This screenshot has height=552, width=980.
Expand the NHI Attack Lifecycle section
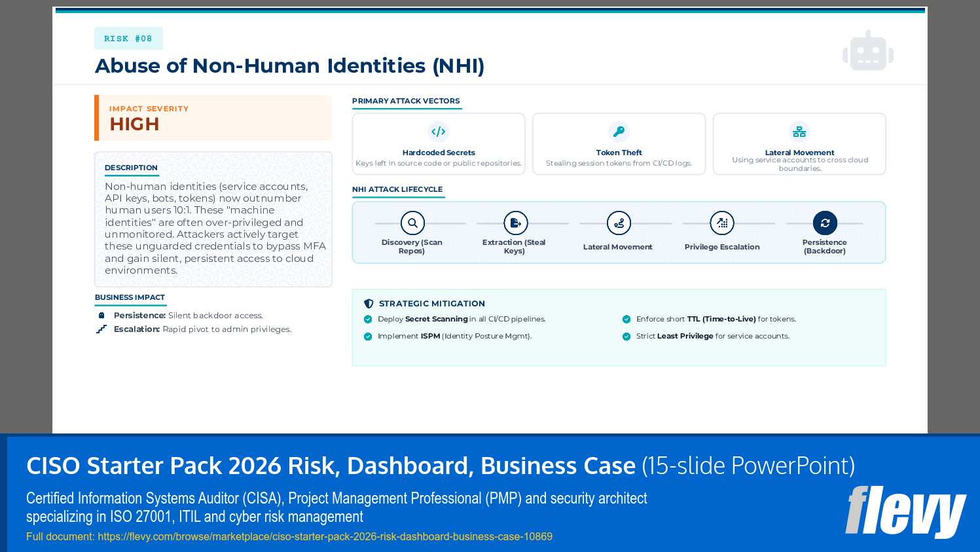tap(398, 189)
